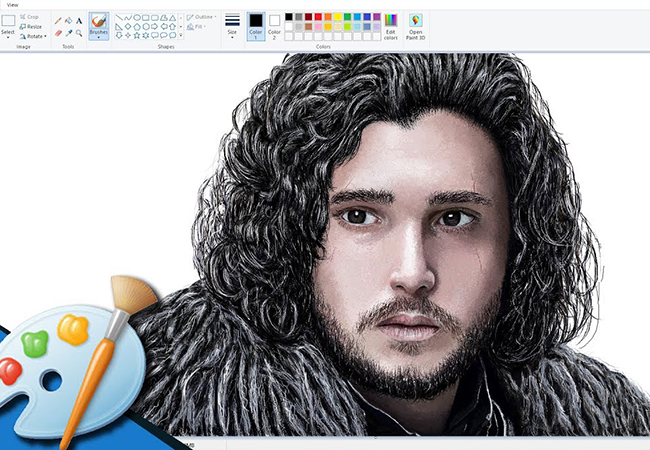Select the Magnifier tool

click(x=79, y=33)
